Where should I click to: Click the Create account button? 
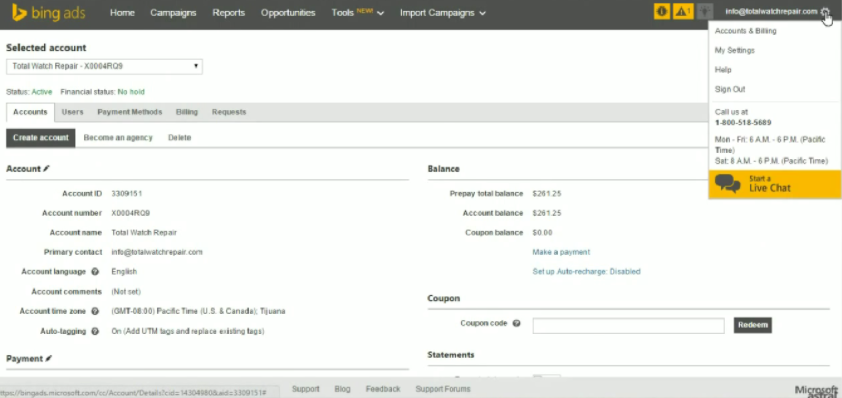[41, 138]
